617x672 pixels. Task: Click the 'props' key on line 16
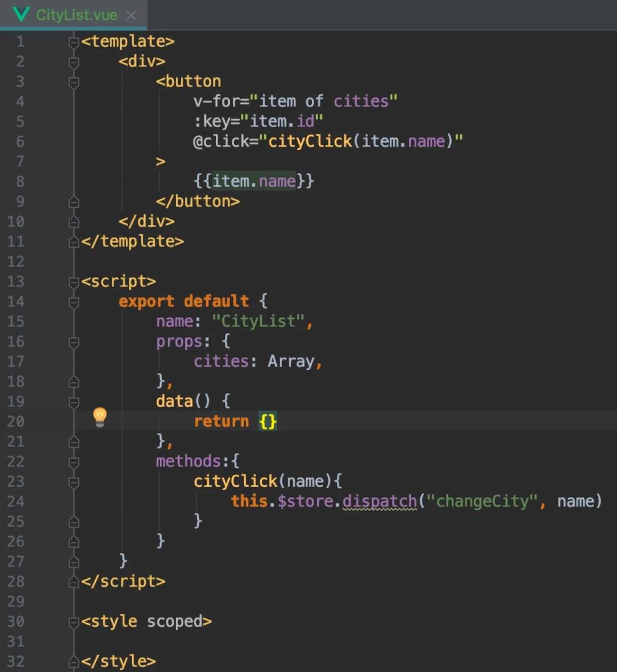tap(179, 342)
